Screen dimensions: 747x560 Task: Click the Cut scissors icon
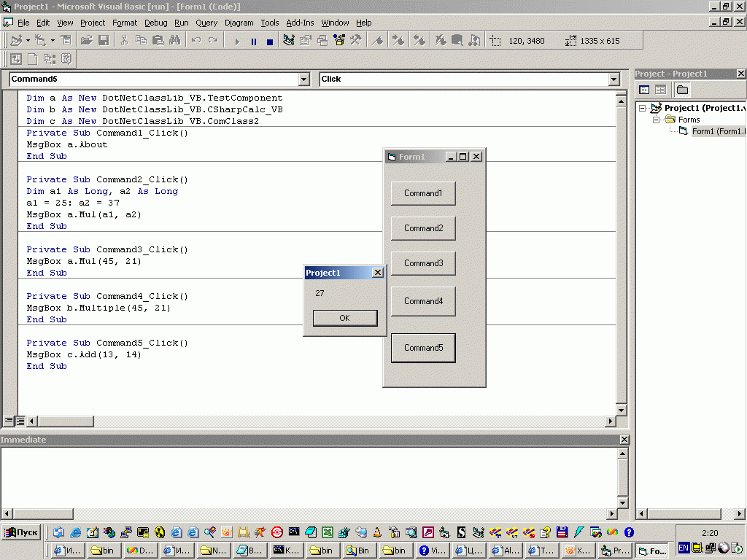[124, 41]
